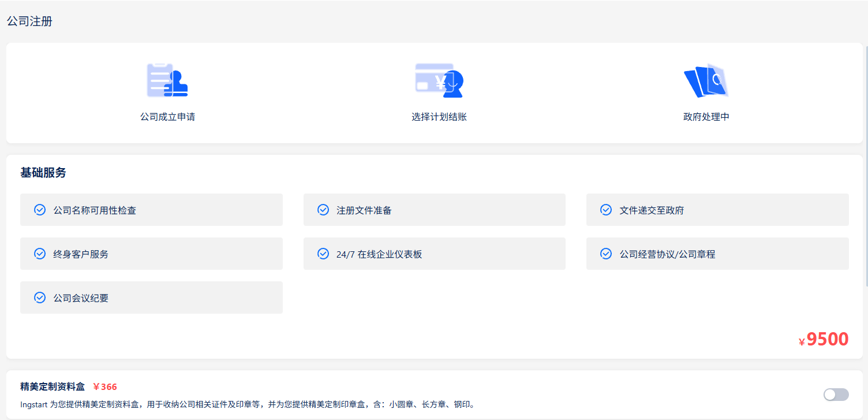Click the 选择计划结账 payment card icon
The image size is (868, 420).
(439, 80)
